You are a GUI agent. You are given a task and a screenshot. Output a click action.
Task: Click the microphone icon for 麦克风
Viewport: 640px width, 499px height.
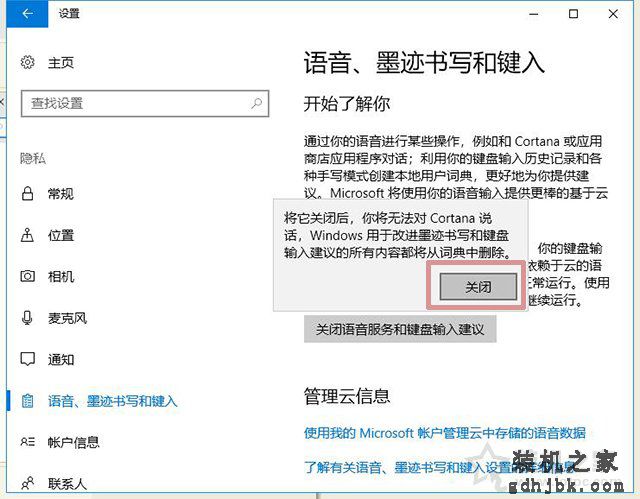pyautogui.click(x=27, y=318)
